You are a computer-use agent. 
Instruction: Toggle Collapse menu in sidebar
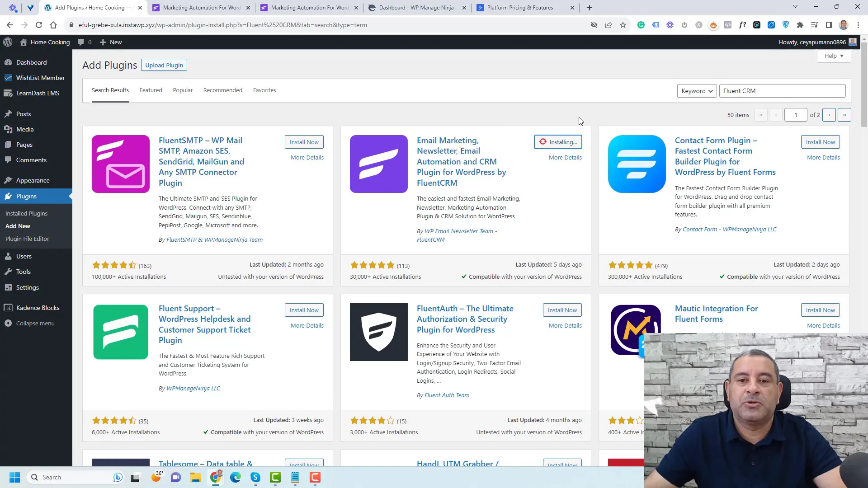coord(34,323)
